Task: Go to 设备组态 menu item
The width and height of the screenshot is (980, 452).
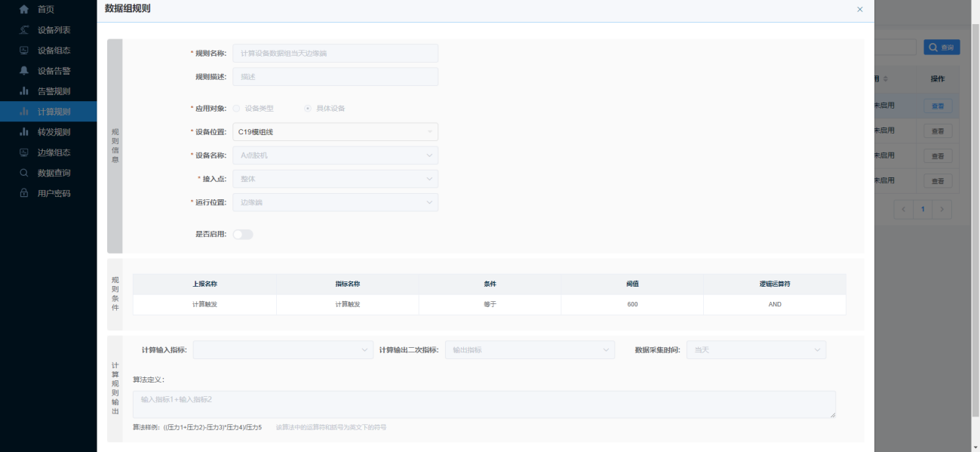Action: coord(54,51)
